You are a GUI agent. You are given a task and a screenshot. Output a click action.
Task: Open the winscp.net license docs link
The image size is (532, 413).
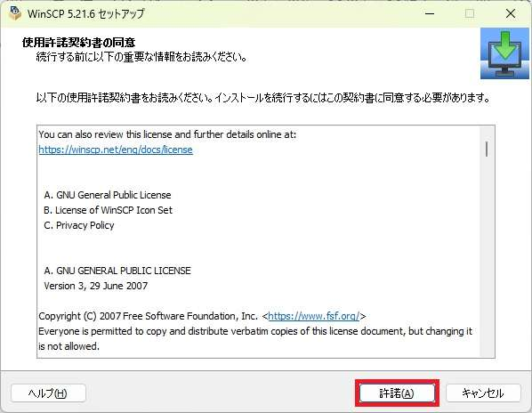(x=116, y=150)
